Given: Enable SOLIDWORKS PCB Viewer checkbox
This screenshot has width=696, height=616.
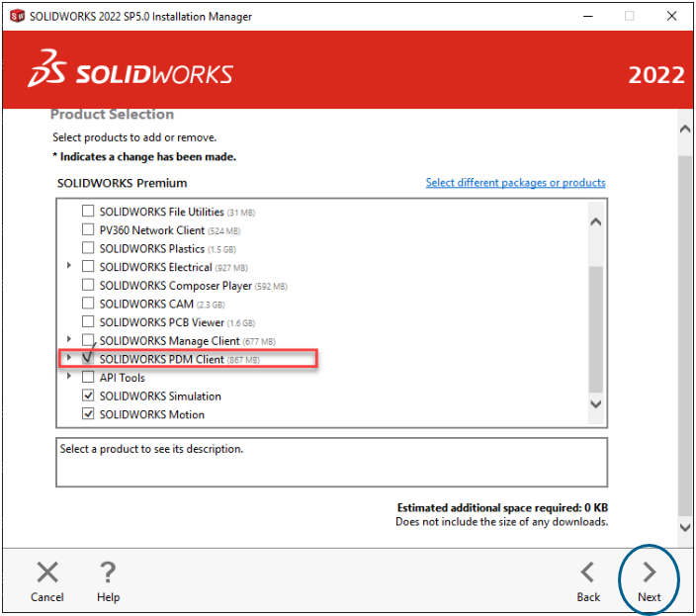Looking at the screenshot, I should click(x=88, y=321).
